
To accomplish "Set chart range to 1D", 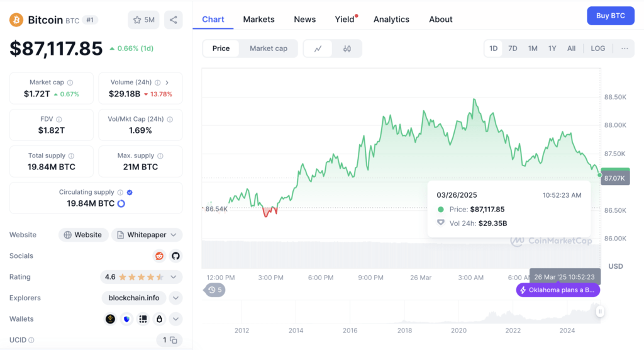I will tap(493, 48).
